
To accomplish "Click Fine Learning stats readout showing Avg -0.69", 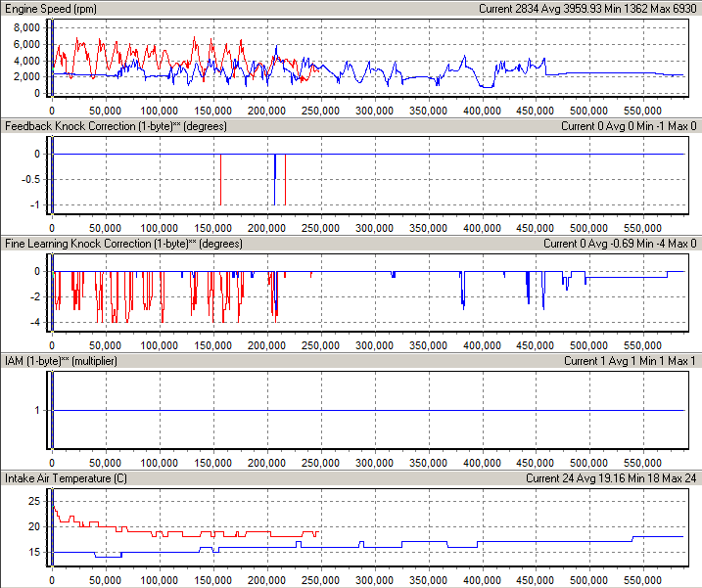I will tap(620, 244).
